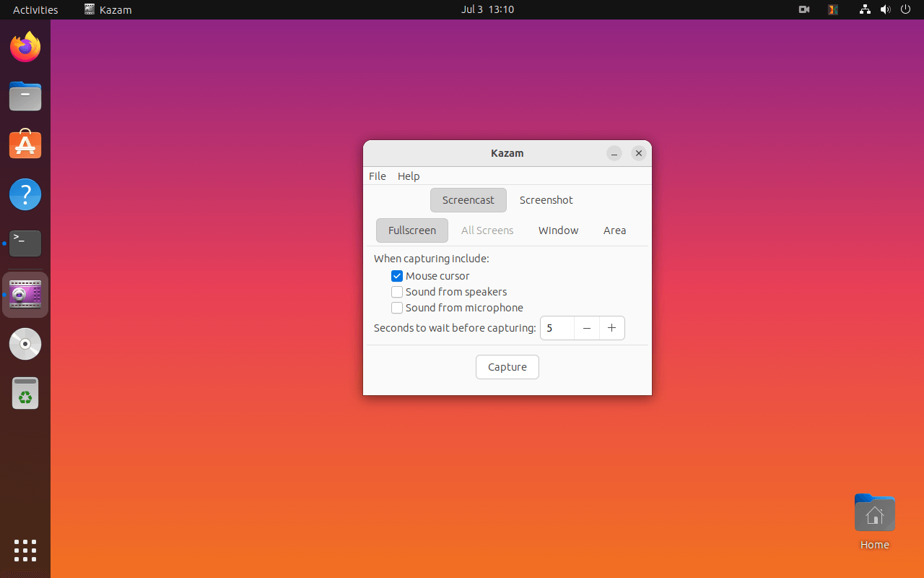The image size is (924, 578).
Task: Select Area capture mode
Action: tap(615, 230)
